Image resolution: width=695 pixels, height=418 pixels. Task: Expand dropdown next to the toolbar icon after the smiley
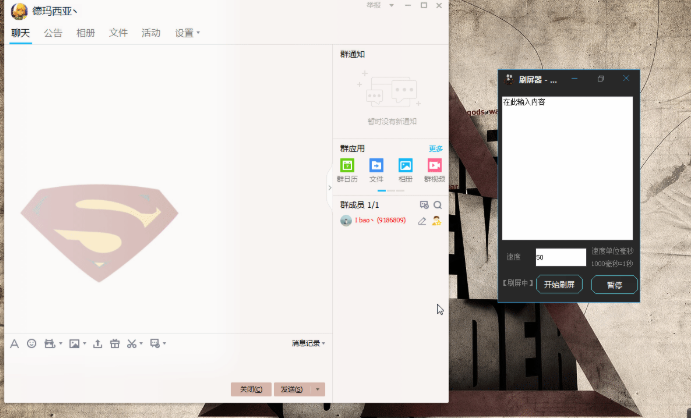[61, 344]
